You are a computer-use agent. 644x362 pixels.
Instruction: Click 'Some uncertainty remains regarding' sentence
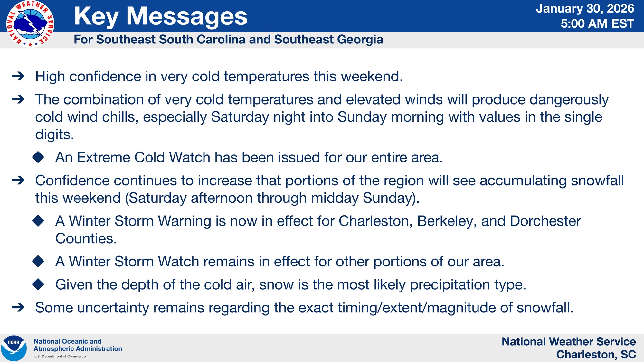304,308
